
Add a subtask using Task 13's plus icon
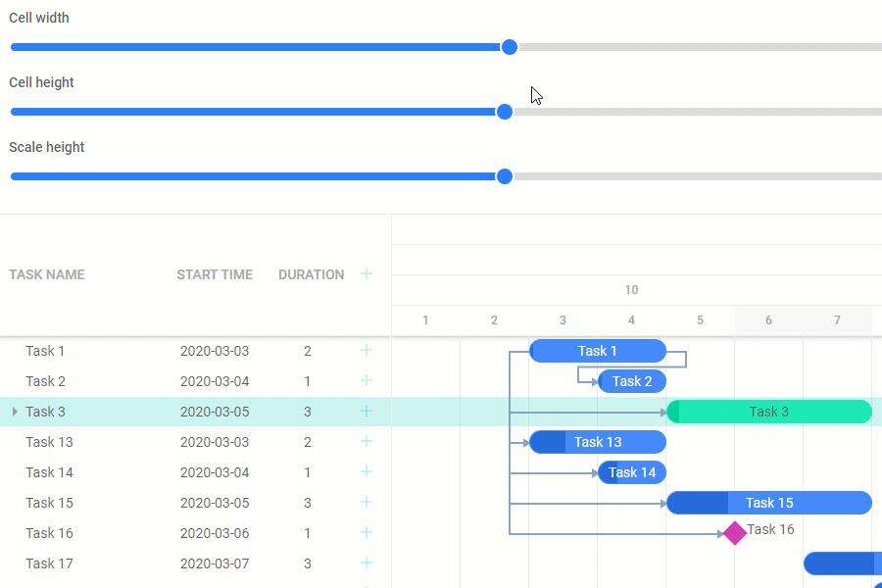click(367, 442)
